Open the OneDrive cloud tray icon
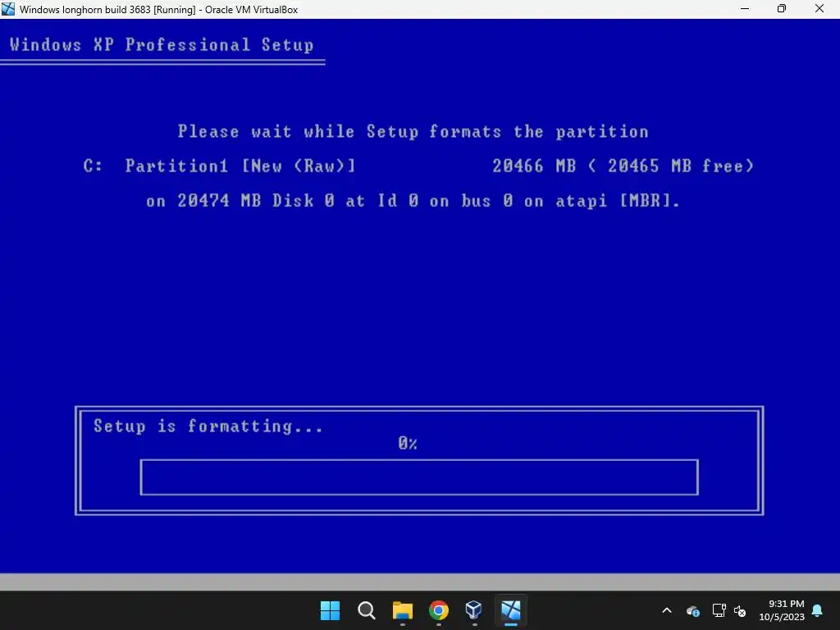Screen dimensions: 840x630 coord(692,610)
